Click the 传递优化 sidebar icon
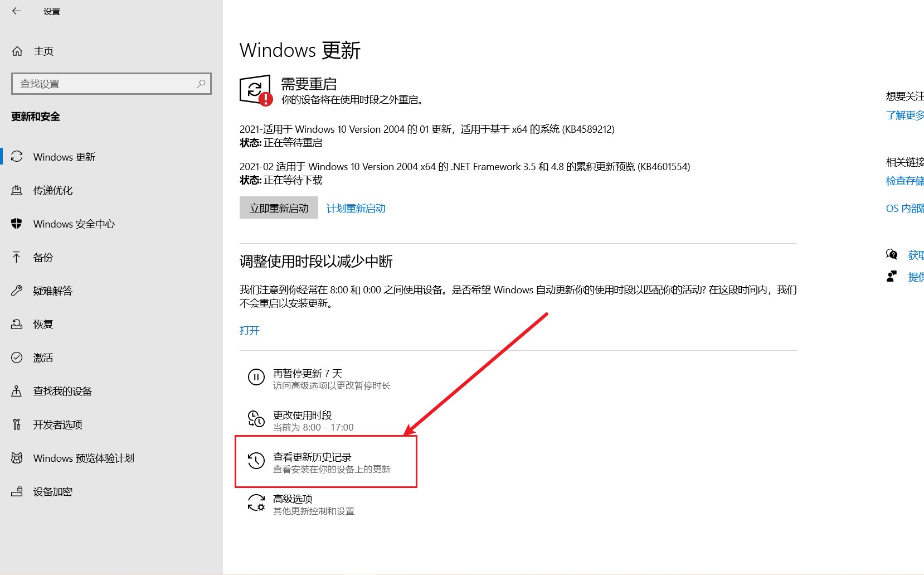The width and height of the screenshot is (924, 575). 17,190
